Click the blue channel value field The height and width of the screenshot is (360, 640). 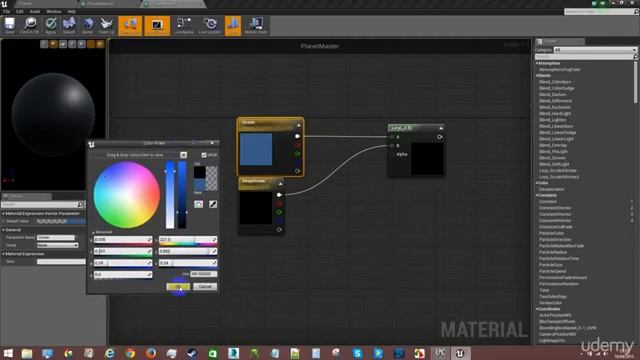coord(123,263)
